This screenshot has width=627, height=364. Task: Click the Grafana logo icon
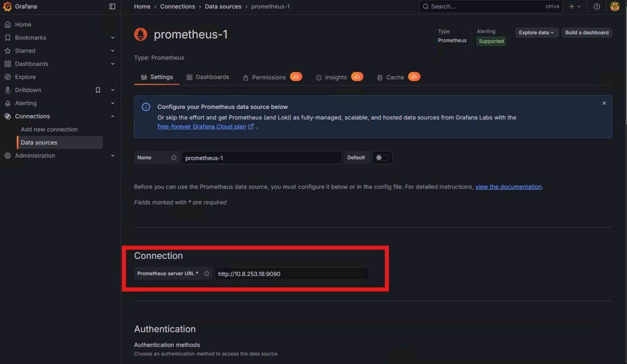pyautogui.click(x=7, y=7)
